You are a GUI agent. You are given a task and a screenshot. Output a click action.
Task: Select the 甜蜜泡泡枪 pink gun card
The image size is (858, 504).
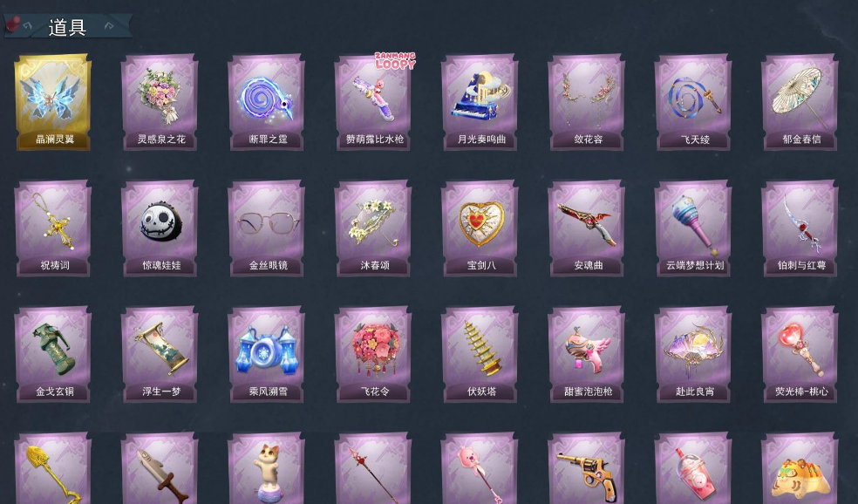[587, 354]
